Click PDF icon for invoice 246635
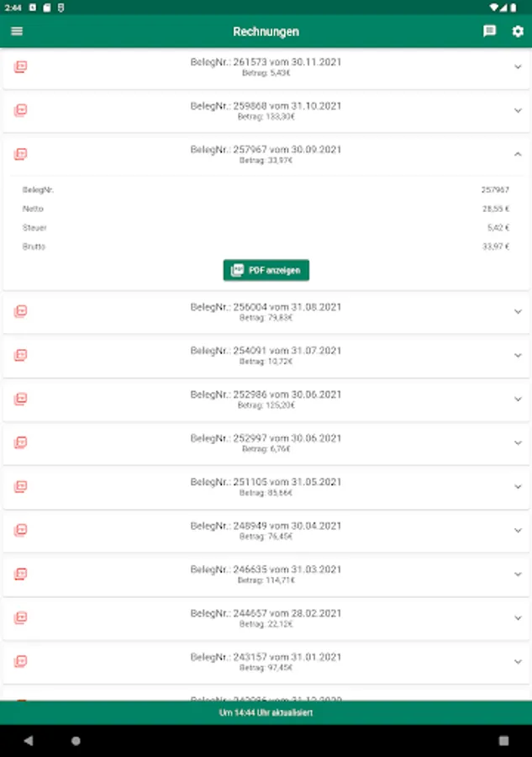 click(21, 574)
